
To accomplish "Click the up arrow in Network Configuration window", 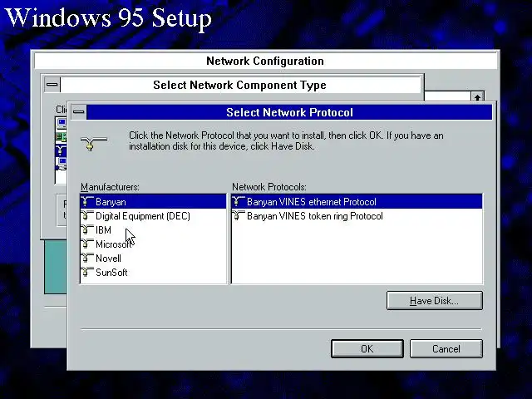I will tap(477, 96).
